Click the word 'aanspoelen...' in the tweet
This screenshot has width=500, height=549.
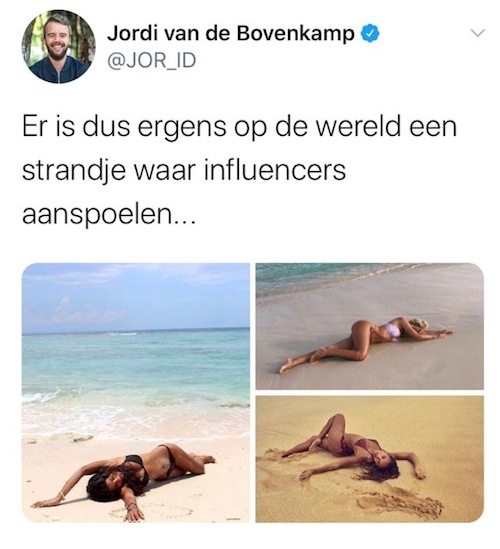[108, 214]
